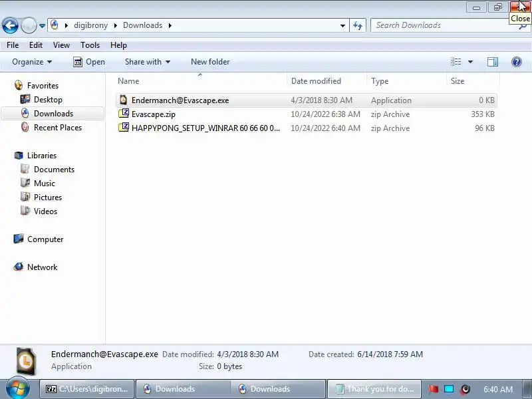Viewport: 532px width, 399px height.
Task: Click Downloads in the address path
Action: click(x=142, y=25)
